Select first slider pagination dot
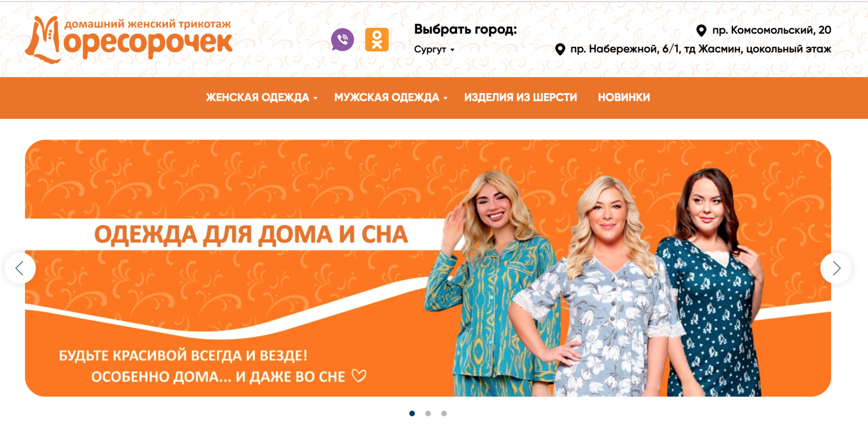 (412, 413)
